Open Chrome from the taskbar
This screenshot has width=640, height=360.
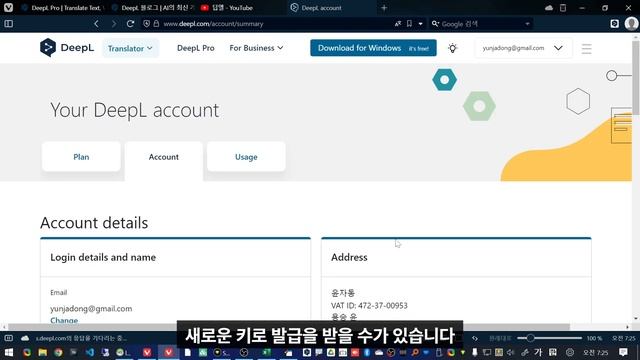coord(58,352)
